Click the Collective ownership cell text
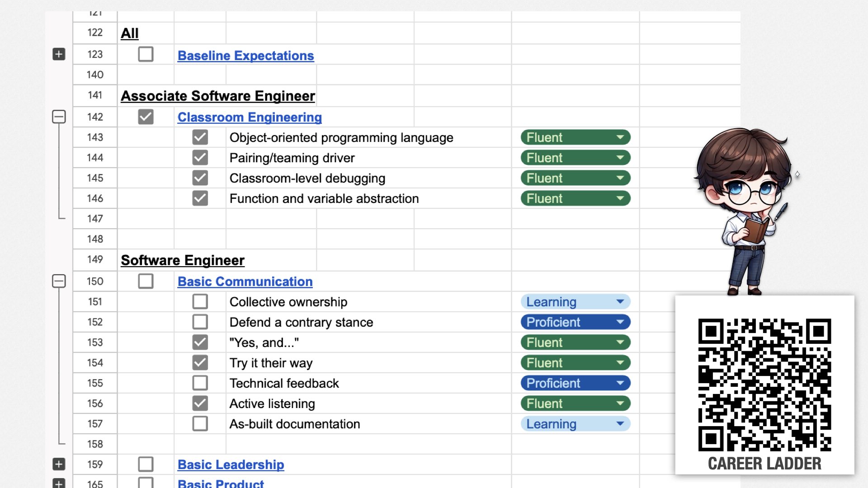The height and width of the screenshot is (488, 868). [x=288, y=302]
